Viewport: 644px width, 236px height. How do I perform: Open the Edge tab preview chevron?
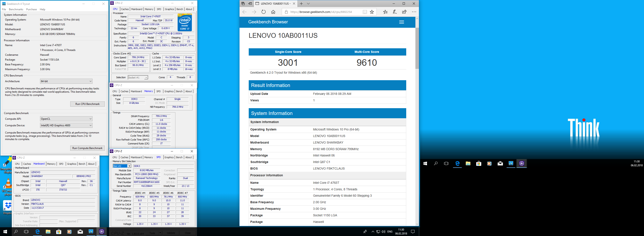click(308, 3)
